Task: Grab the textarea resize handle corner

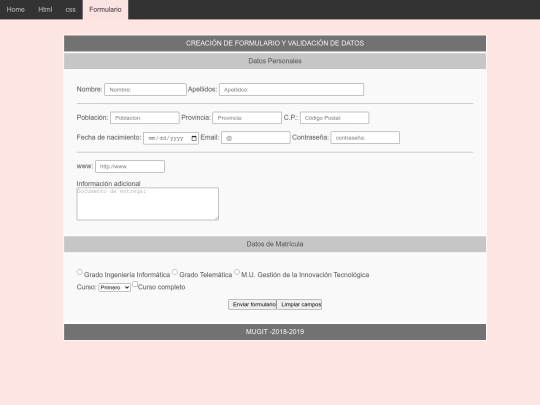Action: (x=217, y=218)
